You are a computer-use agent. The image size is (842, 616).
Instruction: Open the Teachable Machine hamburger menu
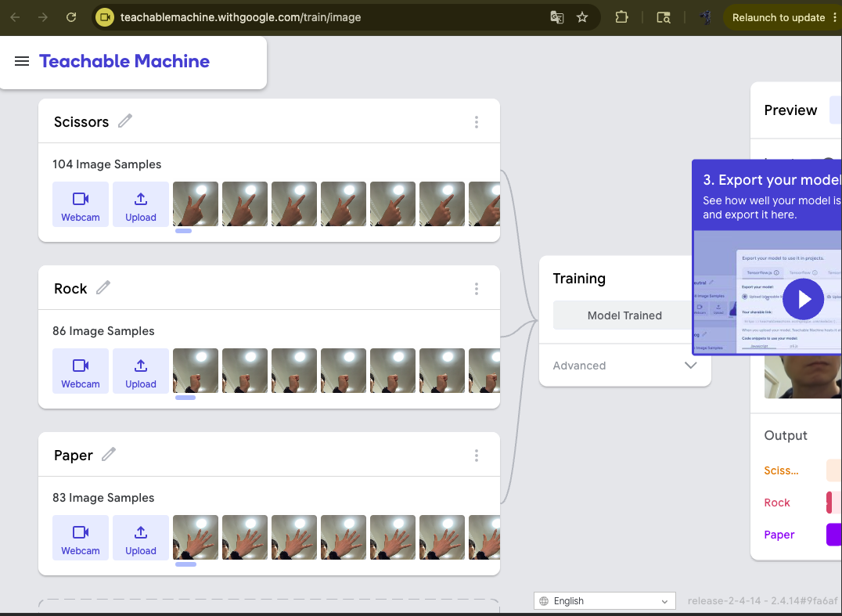click(x=21, y=61)
